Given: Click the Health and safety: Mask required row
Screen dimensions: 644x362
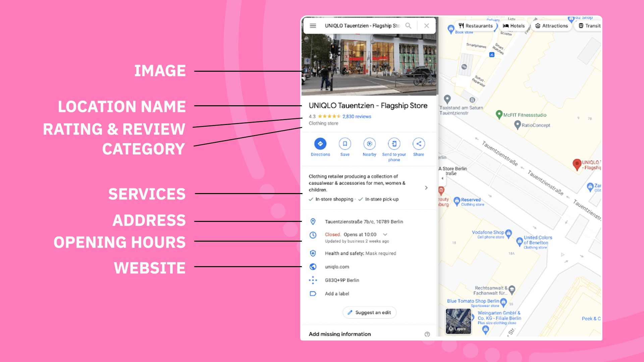Looking at the screenshot, I should point(361,253).
